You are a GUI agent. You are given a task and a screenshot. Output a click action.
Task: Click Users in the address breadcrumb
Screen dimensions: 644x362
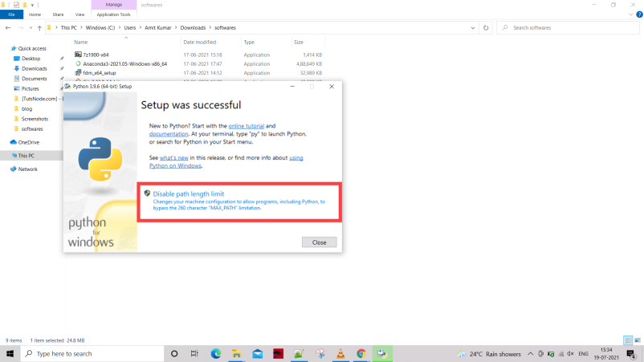(130, 28)
